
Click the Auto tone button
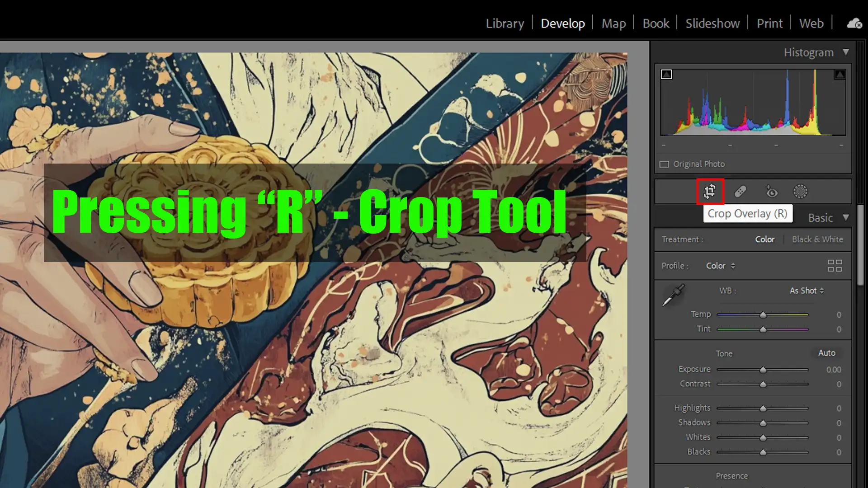[x=827, y=353]
